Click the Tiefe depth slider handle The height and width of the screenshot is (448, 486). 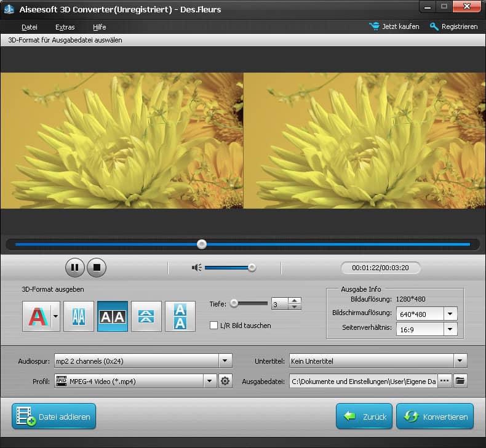pyautogui.click(x=234, y=303)
